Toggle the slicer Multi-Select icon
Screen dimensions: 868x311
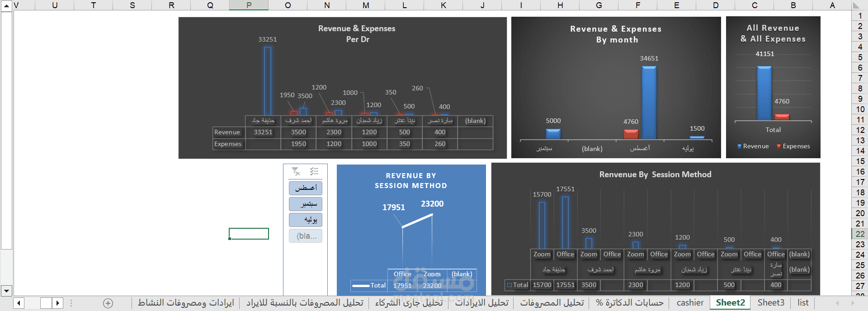point(314,171)
